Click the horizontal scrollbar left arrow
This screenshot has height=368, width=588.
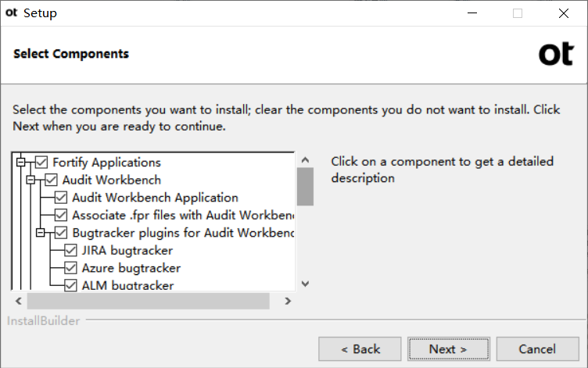pos(19,301)
